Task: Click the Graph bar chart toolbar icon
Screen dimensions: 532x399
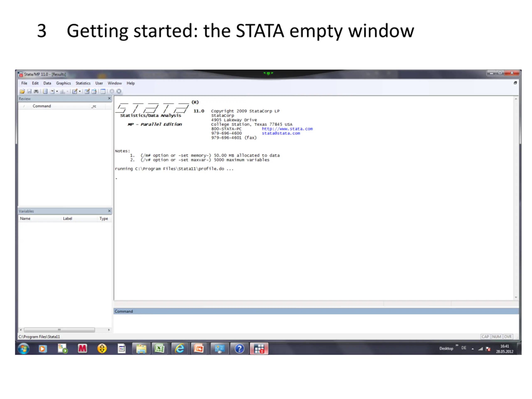Action: click(x=62, y=91)
